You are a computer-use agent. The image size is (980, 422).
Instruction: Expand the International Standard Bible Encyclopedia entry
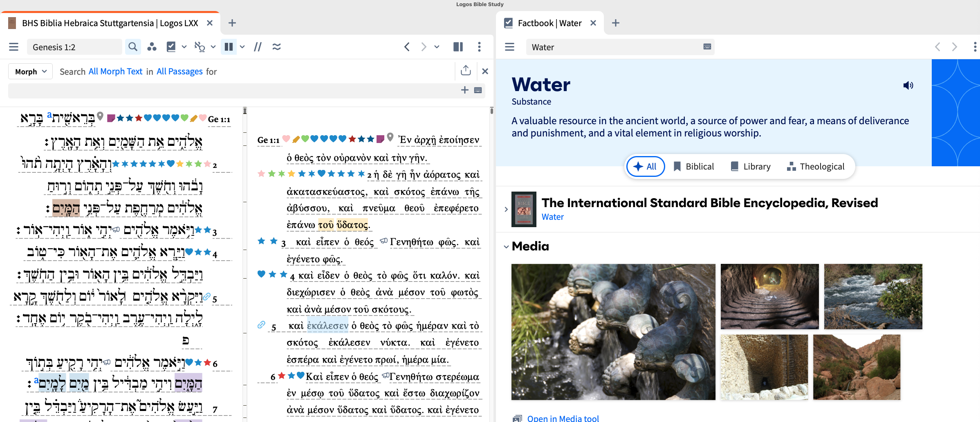(x=506, y=209)
